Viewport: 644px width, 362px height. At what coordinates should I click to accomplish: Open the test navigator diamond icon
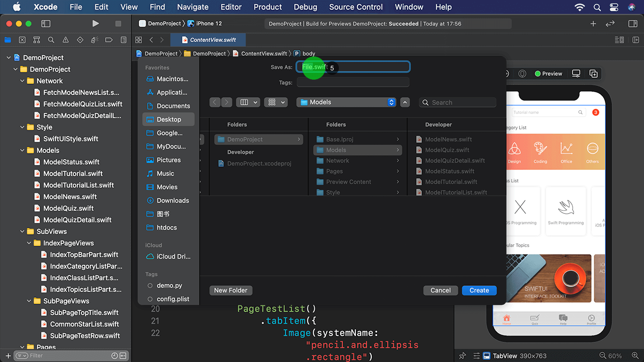pos(80,40)
